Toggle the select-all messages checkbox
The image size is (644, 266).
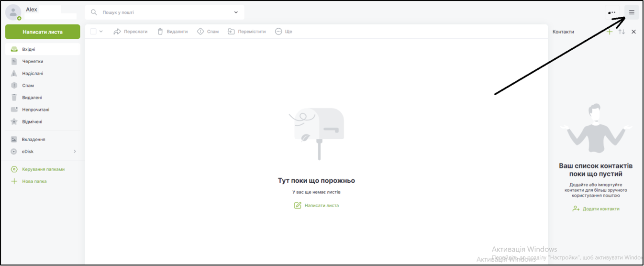[93, 32]
